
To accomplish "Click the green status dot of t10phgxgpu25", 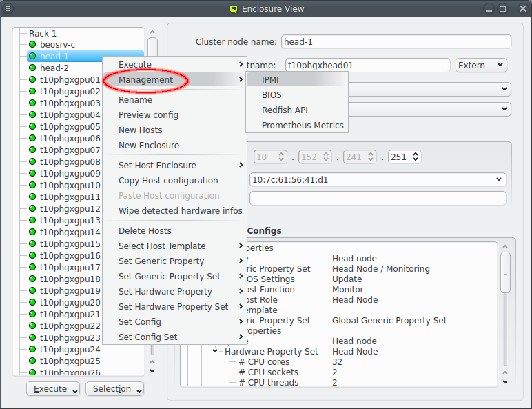I will click(x=32, y=361).
